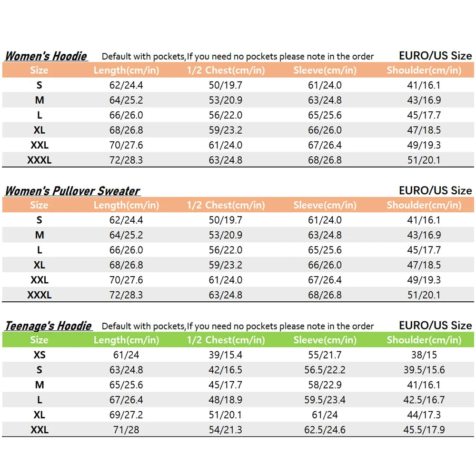
Task: Click the 62.5/24.6 sleeve value
Action: coord(325,430)
